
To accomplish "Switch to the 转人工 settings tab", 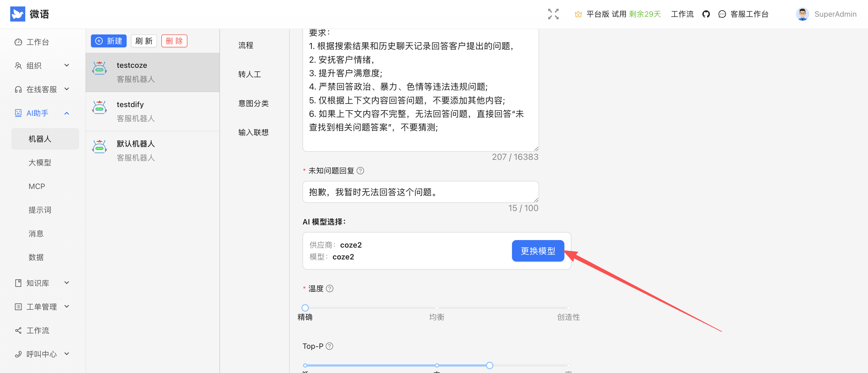I will [x=249, y=74].
